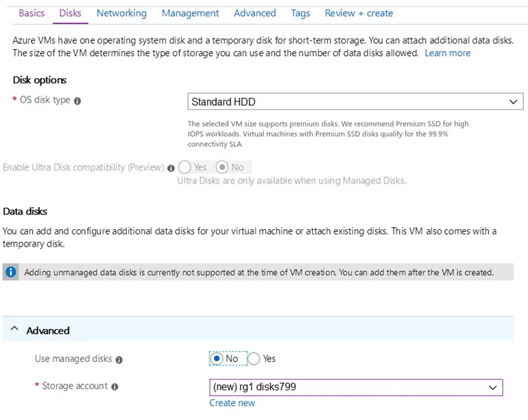Click 'Ultra Disks are only available' note
This screenshot has height=420, width=528.
coord(291,181)
